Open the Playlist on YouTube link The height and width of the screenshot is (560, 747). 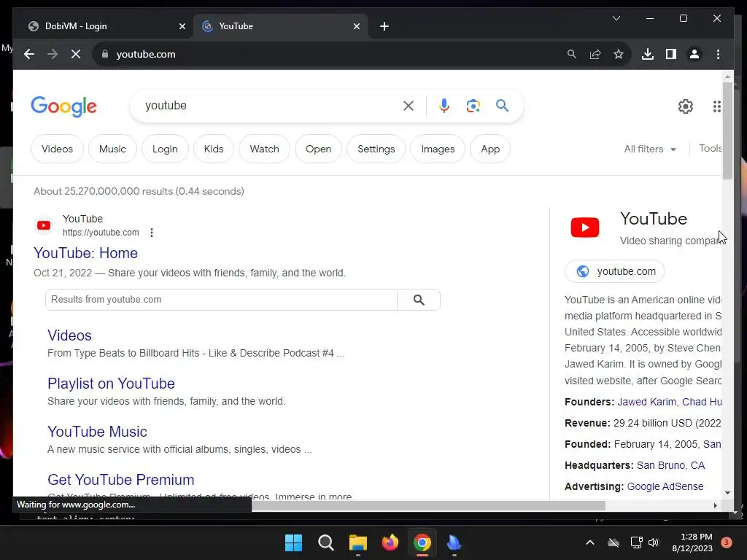click(x=111, y=384)
